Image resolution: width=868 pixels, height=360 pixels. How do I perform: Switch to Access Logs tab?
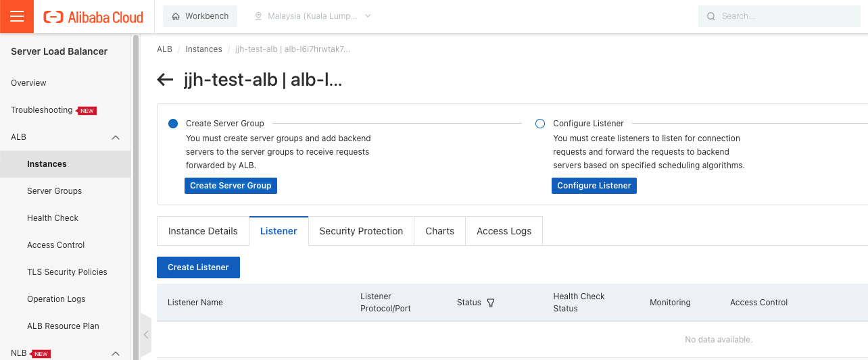(504, 231)
